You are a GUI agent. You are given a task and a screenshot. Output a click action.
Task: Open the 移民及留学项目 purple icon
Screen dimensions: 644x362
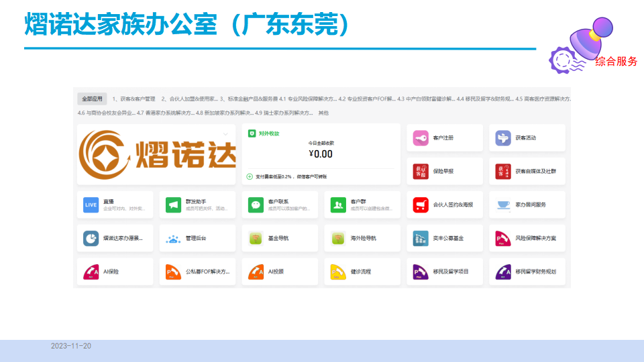click(x=421, y=271)
